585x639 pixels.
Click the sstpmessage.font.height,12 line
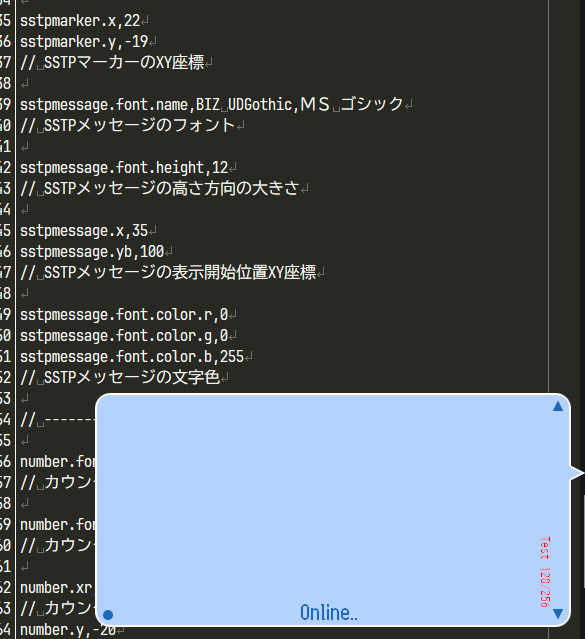tap(124, 167)
